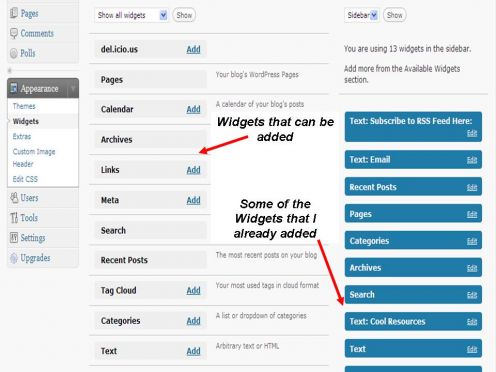Viewport: 496px width, 372px height.
Task: Collapse the Appearance menu arrow
Action: click(73, 88)
